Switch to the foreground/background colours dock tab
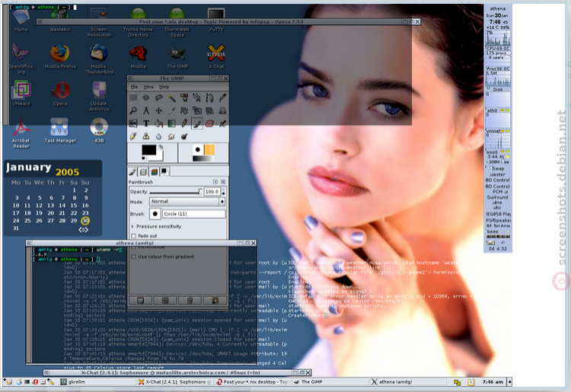The height and width of the screenshot is (392, 571). [x=164, y=172]
